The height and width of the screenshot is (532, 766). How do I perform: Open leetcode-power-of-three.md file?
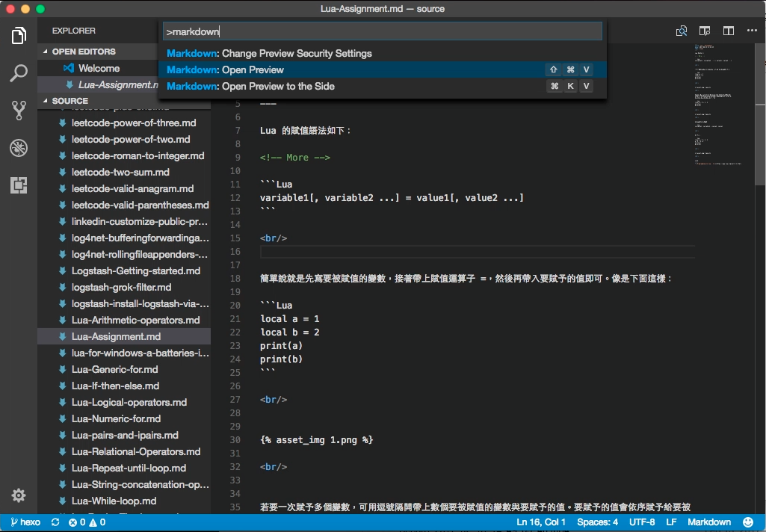[x=124, y=123]
